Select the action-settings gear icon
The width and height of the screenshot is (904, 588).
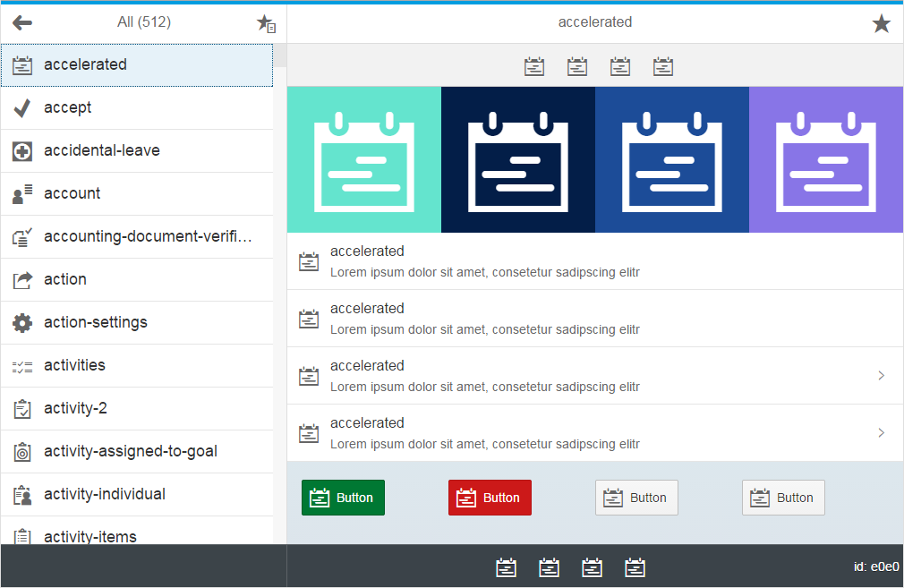click(22, 322)
